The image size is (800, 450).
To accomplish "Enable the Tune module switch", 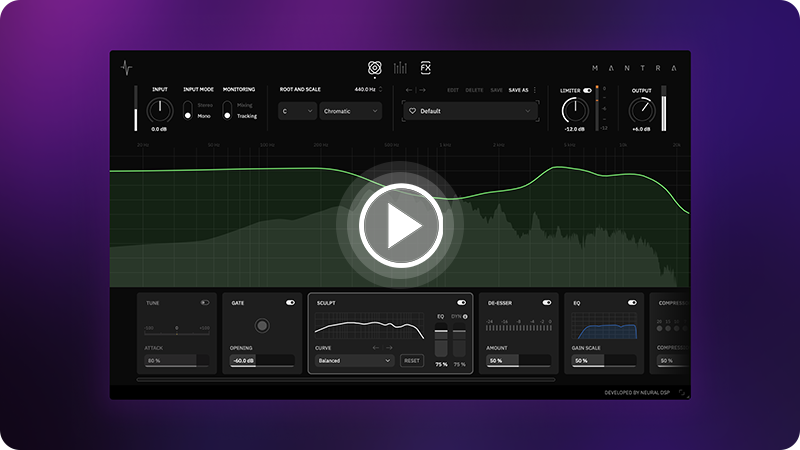I will pyautogui.click(x=205, y=303).
